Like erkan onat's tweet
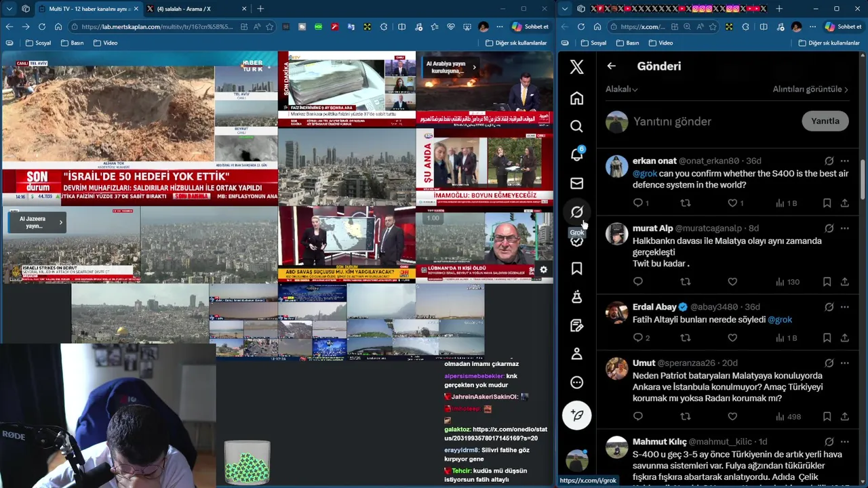The width and height of the screenshot is (868, 488). coord(732,203)
